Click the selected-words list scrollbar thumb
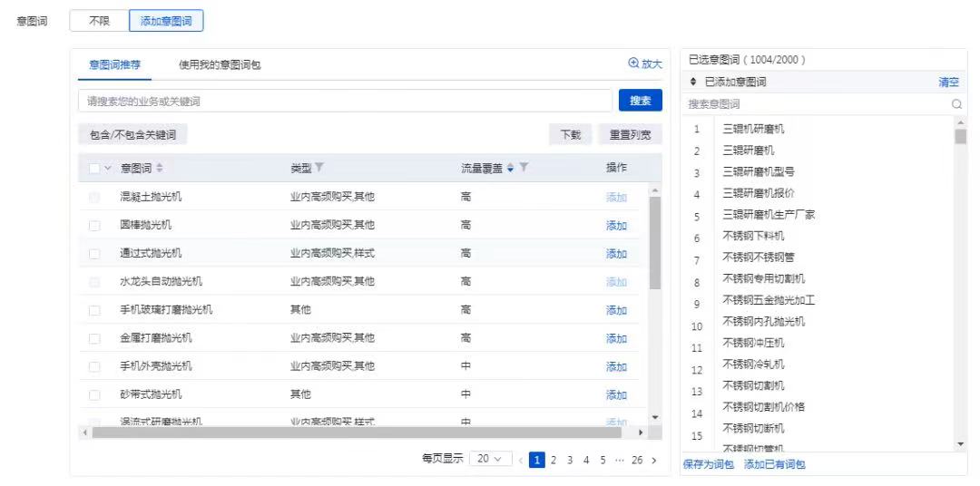The width and height of the screenshot is (980, 486). tap(961, 136)
